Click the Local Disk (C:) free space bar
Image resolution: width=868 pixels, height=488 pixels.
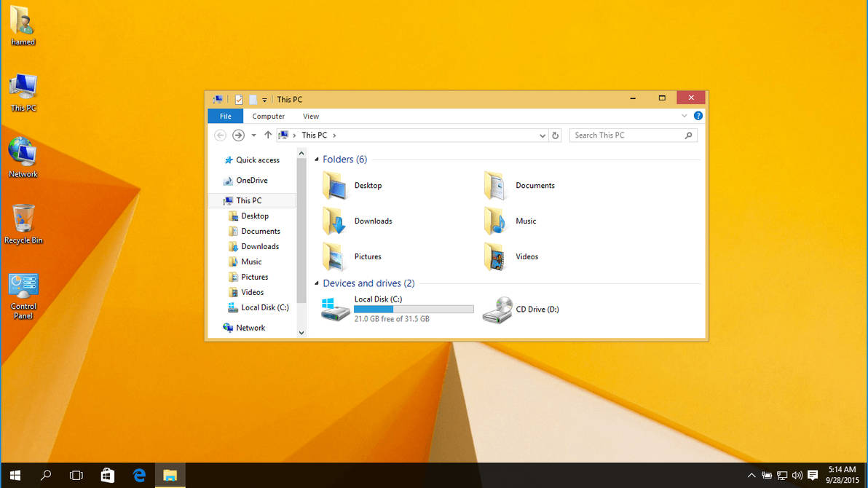413,309
